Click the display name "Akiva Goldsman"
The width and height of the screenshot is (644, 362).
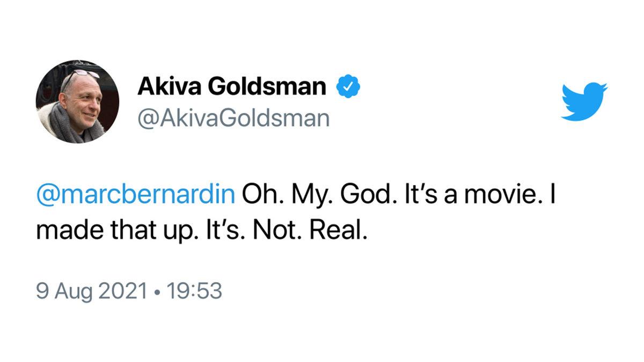[232, 86]
